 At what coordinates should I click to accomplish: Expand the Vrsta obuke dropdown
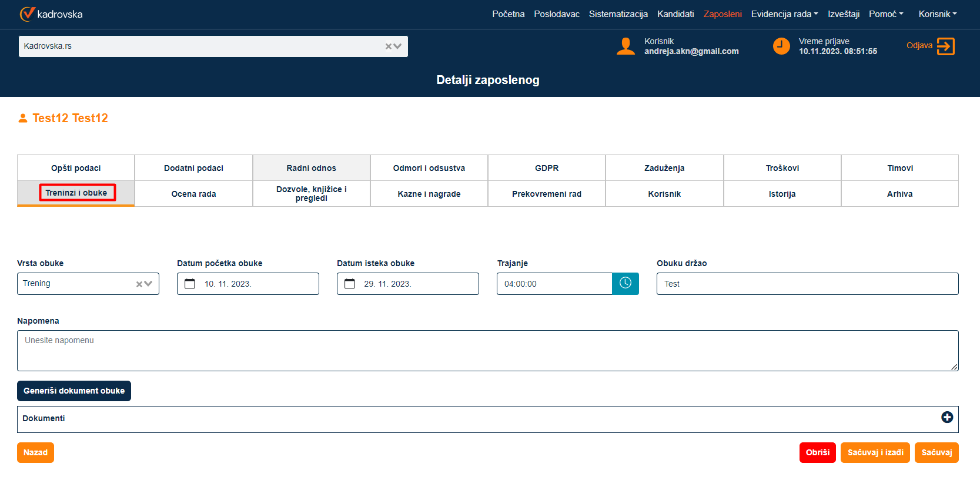149,284
